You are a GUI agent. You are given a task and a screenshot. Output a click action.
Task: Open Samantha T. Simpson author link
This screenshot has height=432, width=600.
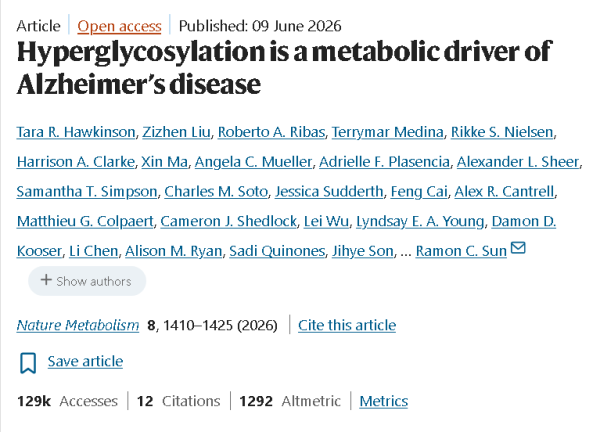point(87,191)
